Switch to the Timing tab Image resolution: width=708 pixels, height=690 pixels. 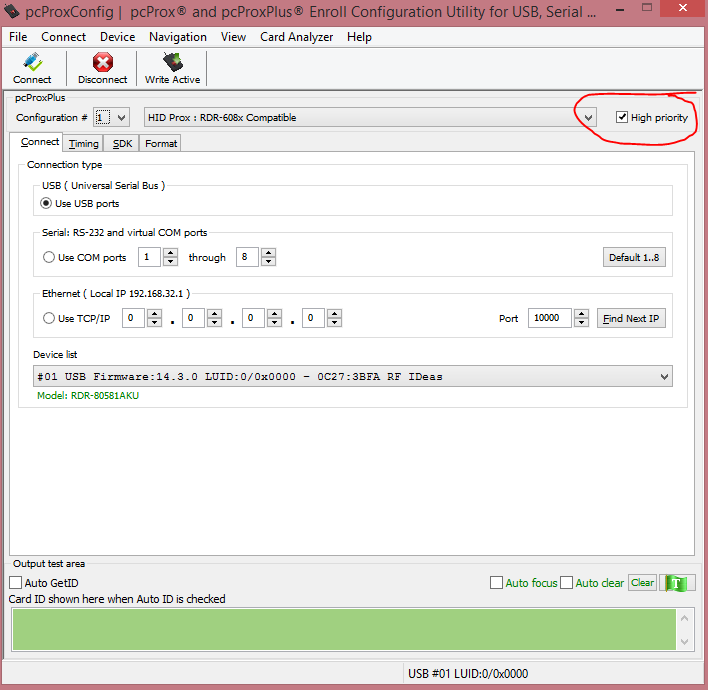84,144
